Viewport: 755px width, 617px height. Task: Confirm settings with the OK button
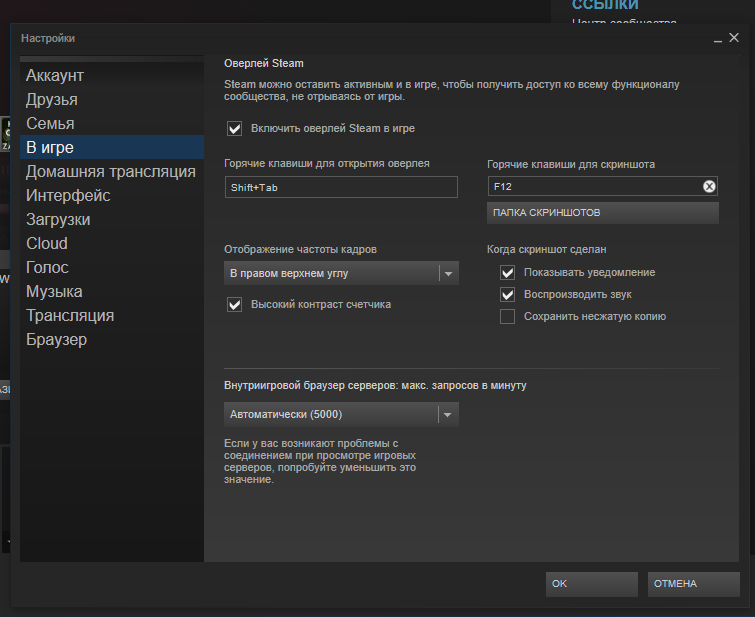(592, 584)
